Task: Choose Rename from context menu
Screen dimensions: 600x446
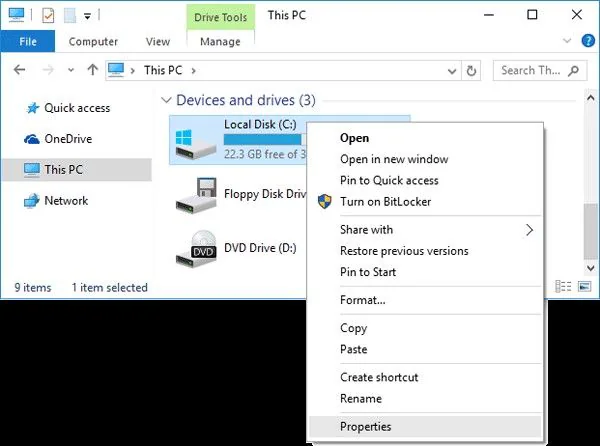Action: pos(426,399)
